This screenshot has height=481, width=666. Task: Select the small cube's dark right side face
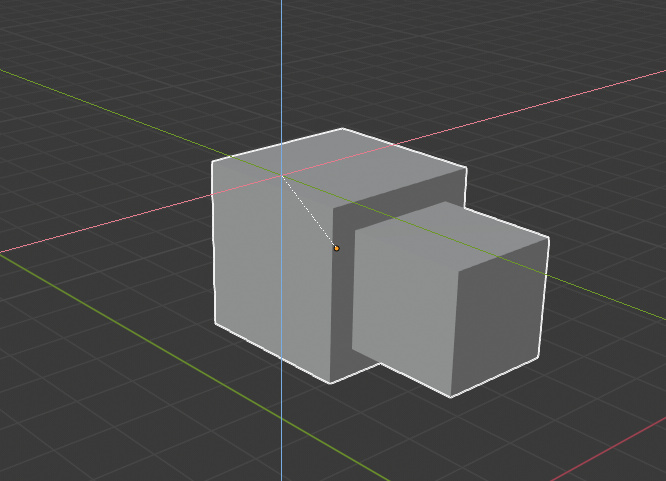pyautogui.click(x=499, y=317)
